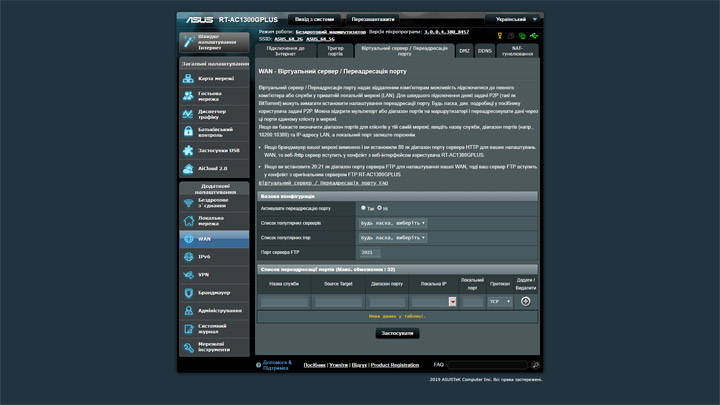Open the port forwarding FAQ link
This screenshot has height=405, width=720.
pos(323,183)
